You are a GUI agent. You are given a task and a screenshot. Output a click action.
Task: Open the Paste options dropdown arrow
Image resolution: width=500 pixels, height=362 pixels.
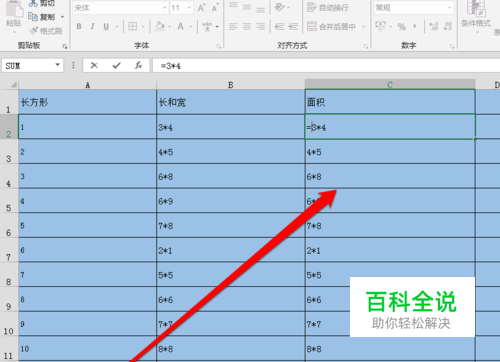pos(14,32)
